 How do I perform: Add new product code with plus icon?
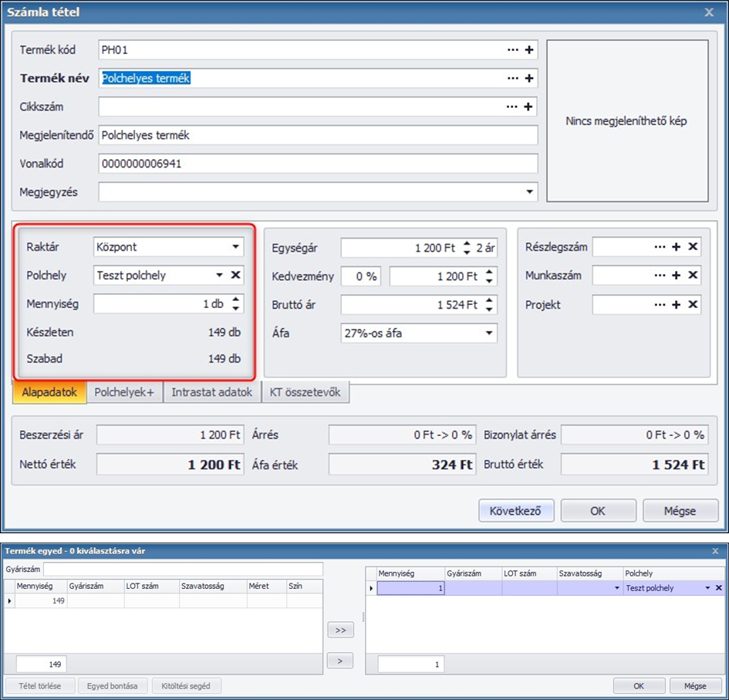[x=529, y=49]
